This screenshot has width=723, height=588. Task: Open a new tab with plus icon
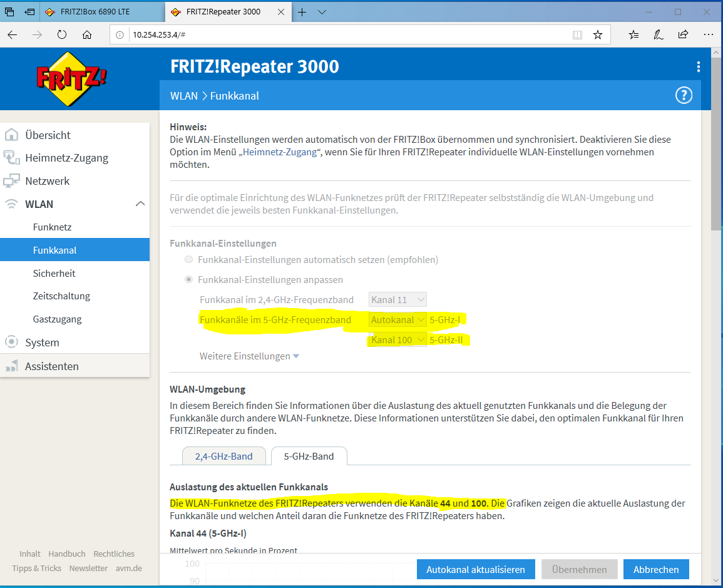click(302, 12)
